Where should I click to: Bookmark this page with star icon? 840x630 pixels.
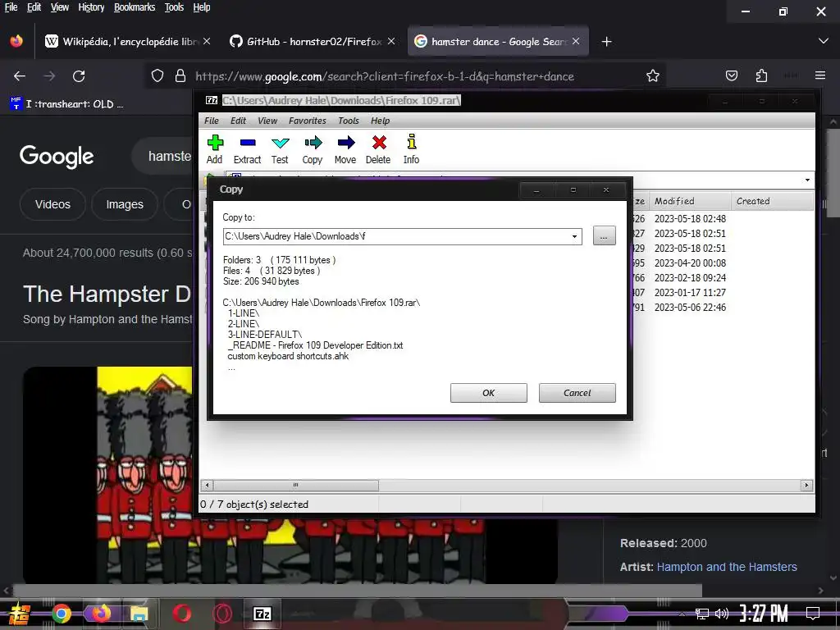pyautogui.click(x=652, y=76)
